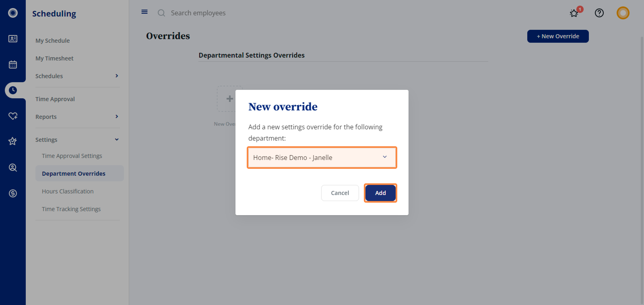Click the Settings menu label
Image resolution: width=644 pixels, height=305 pixels.
tap(46, 140)
